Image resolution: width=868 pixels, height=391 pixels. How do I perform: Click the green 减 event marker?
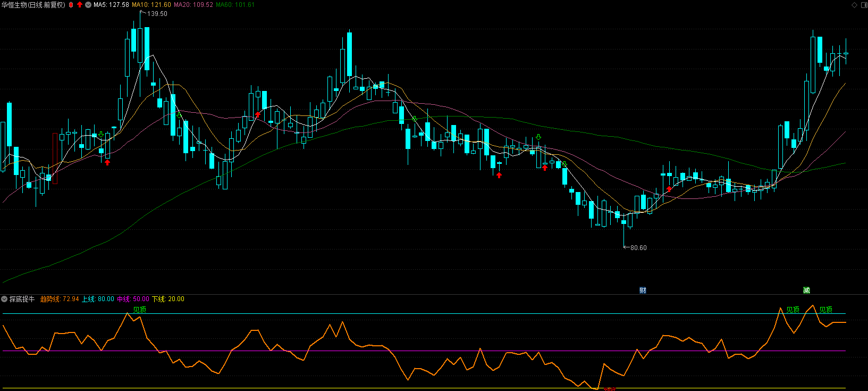[806, 290]
